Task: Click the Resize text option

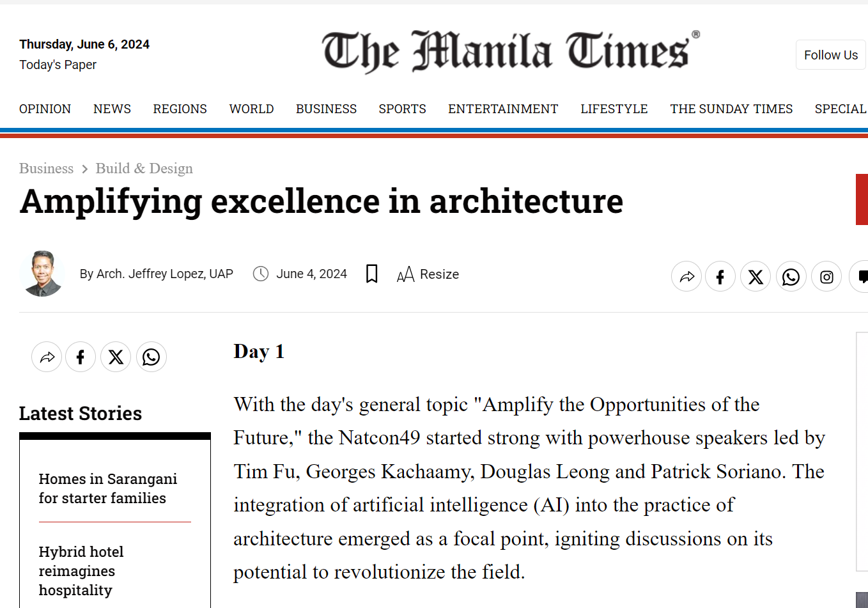Action: coord(428,274)
